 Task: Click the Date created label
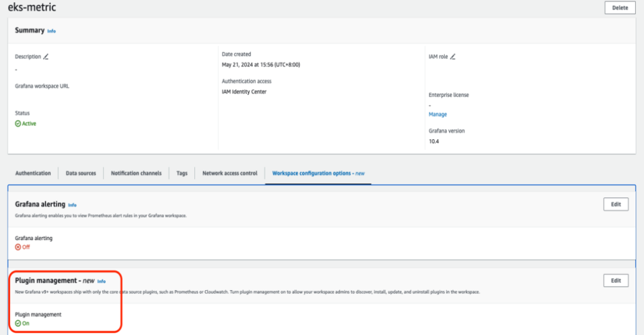coord(236,54)
